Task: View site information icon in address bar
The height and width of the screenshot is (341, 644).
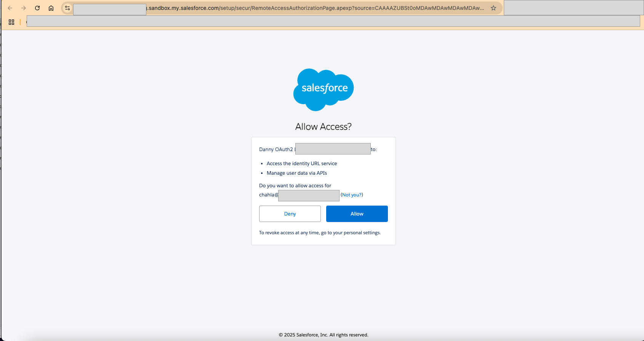Action: 67,8
